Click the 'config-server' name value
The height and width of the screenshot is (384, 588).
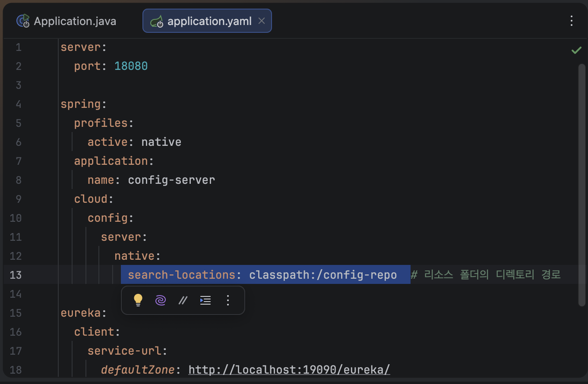(171, 180)
